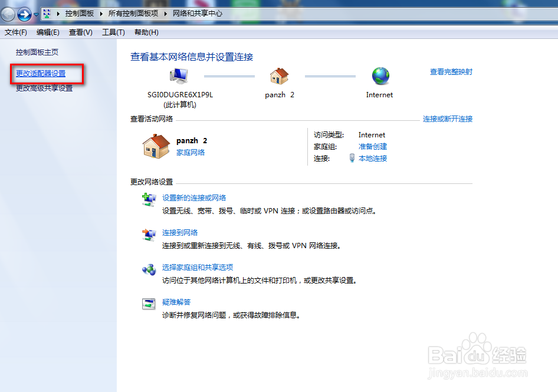Open the 查看(V) menu
Screen dimensions: 558x392
(80, 32)
